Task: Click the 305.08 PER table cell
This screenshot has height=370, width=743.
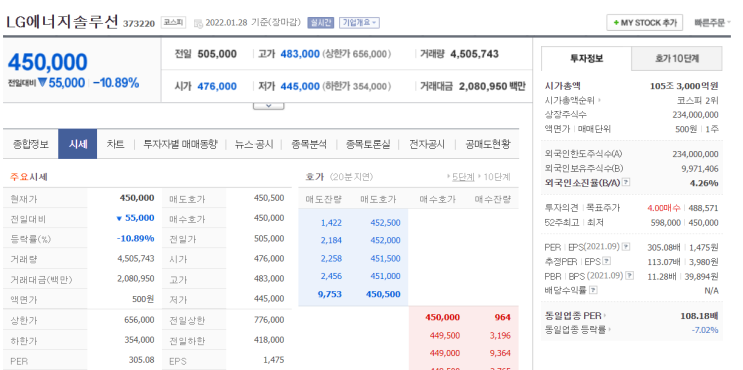Action: [142, 360]
